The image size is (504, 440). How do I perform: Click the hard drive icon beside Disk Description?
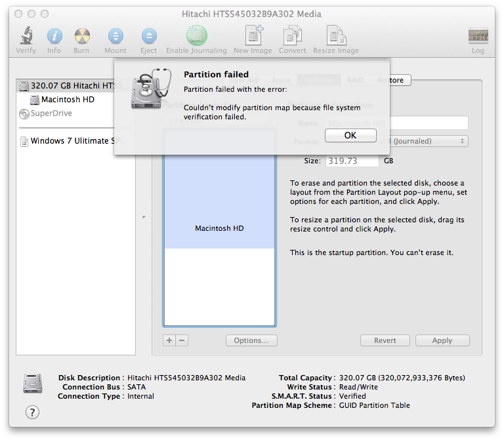point(32,383)
